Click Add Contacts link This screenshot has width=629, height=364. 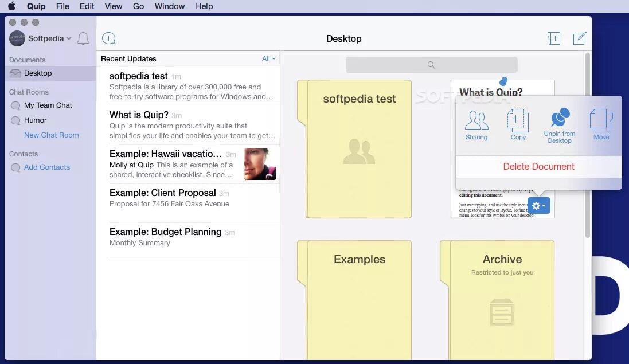click(x=47, y=167)
